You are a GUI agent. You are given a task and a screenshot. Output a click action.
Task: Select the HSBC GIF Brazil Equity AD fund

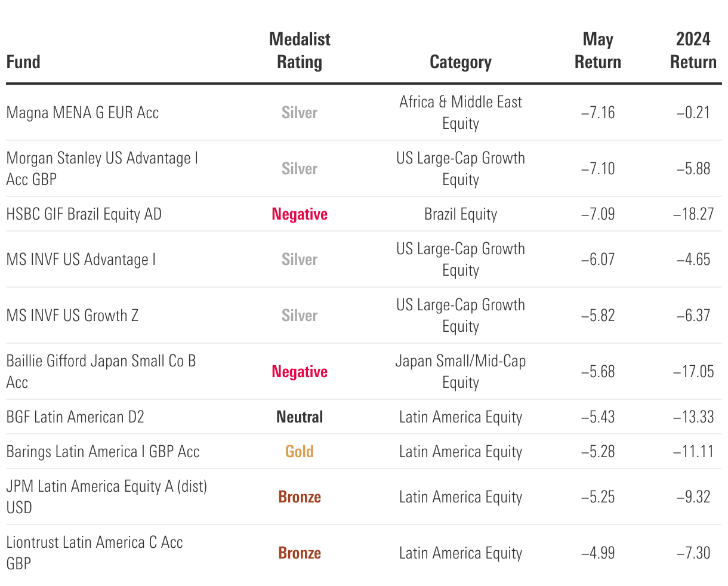click(x=84, y=214)
